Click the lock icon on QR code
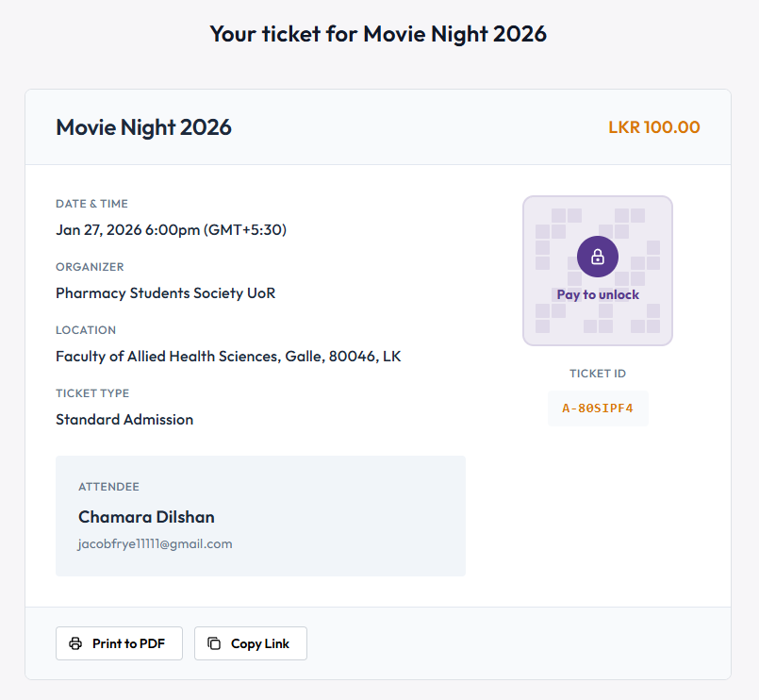The image size is (759, 700). (x=597, y=257)
